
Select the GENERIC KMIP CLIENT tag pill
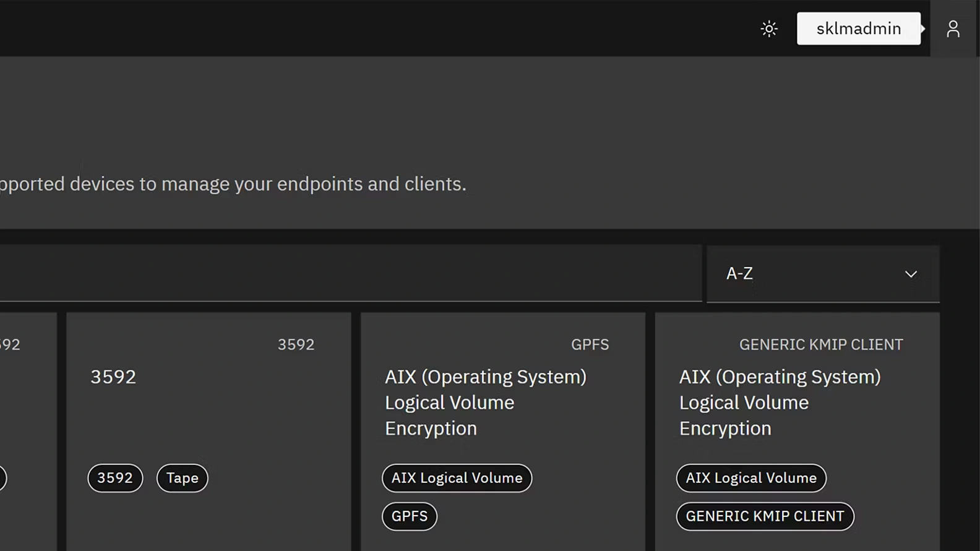click(765, 516)
